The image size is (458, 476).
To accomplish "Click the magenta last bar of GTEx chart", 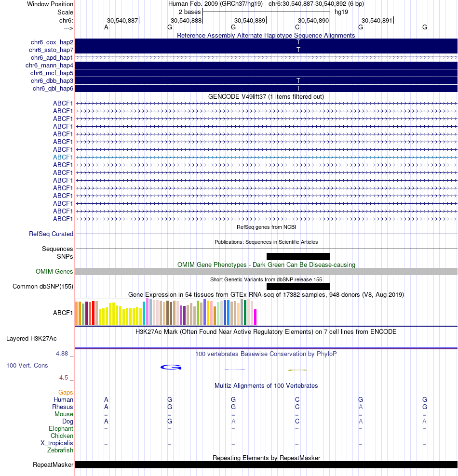I will pos(256,317).
